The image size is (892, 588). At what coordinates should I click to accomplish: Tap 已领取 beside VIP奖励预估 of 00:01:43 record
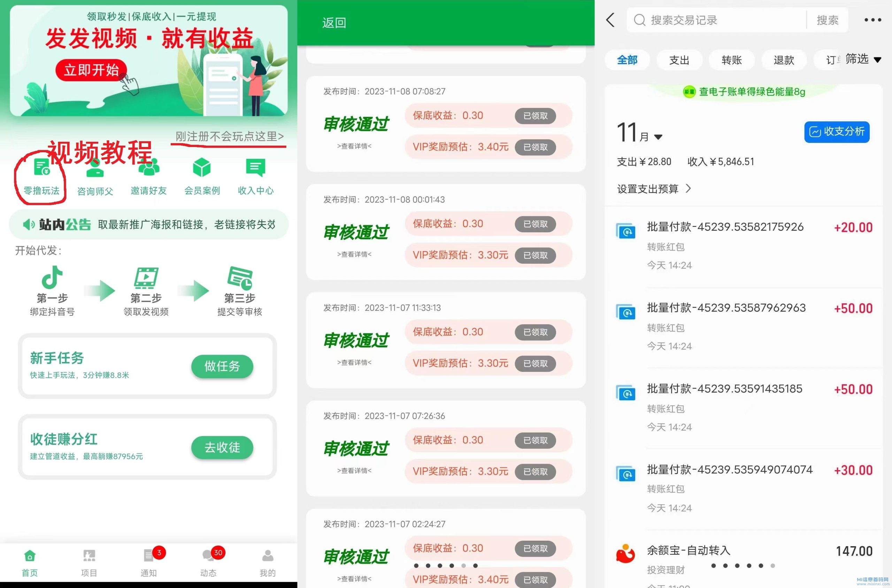535,255
